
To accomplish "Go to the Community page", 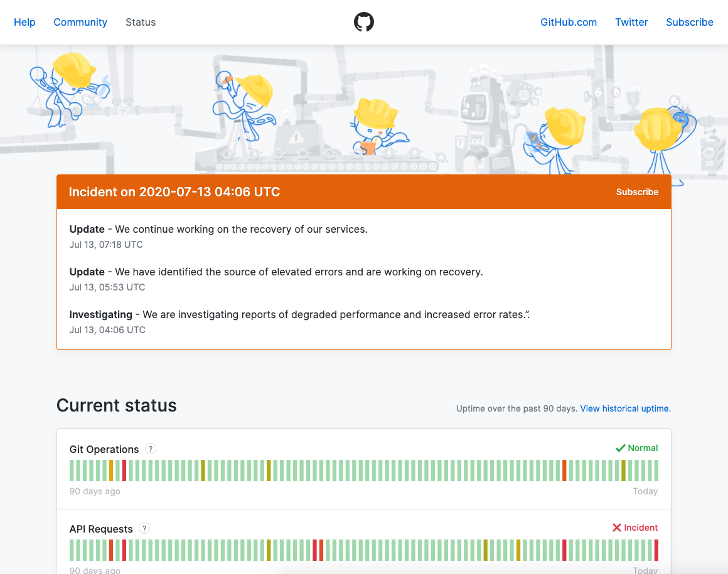I will [x=80, y=23].
